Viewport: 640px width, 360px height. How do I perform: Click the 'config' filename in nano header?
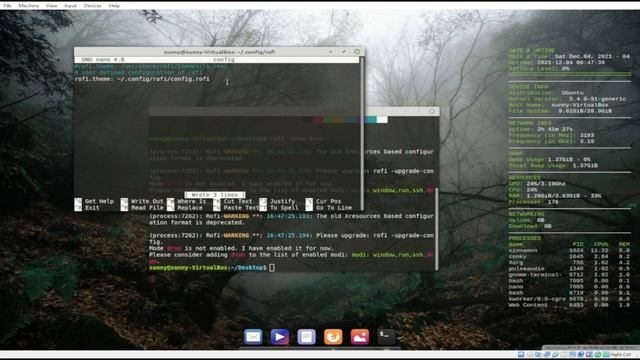(x=224, y=60)
